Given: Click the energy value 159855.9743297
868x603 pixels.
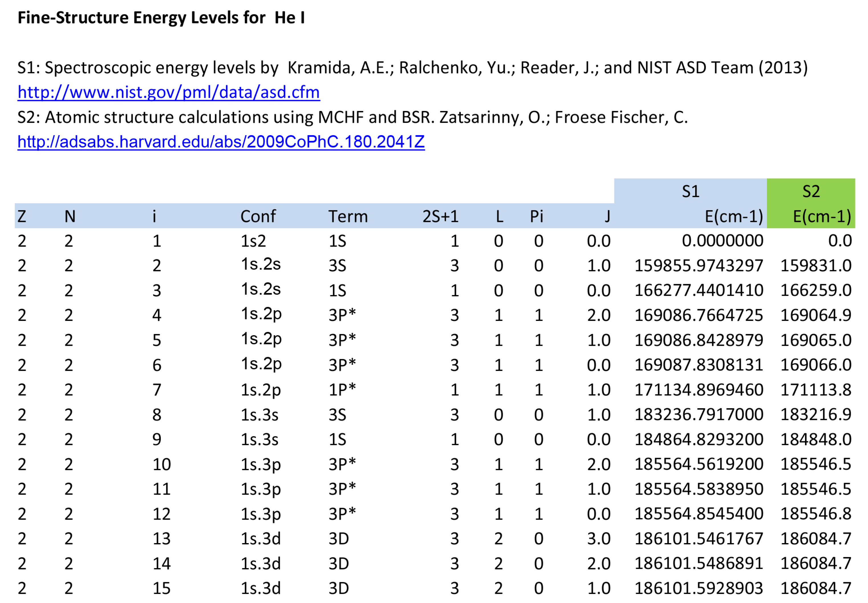Looking at the screenshot, I should (x=698, y=266).
